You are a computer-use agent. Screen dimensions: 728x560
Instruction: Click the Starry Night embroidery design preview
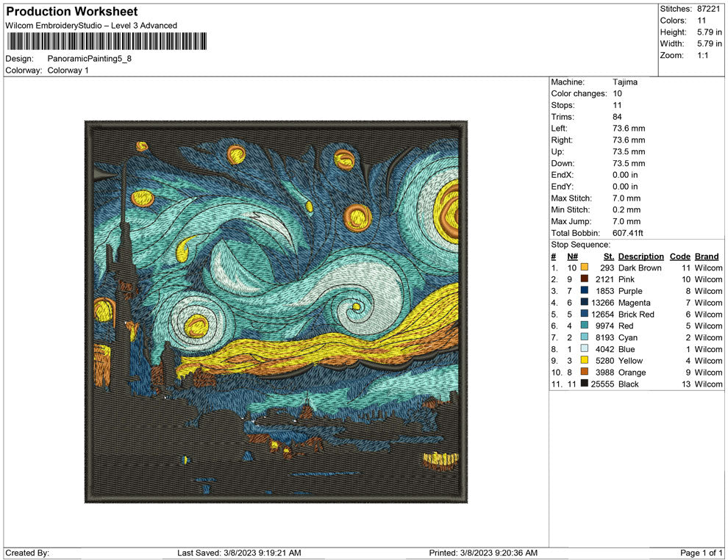pos(276,312)
